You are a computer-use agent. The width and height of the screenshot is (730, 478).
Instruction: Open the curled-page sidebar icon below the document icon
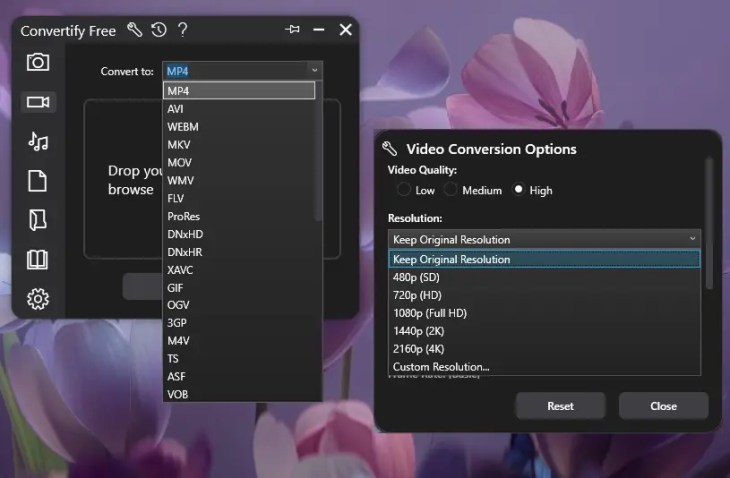pyautogui.click(x=37, y=220)
